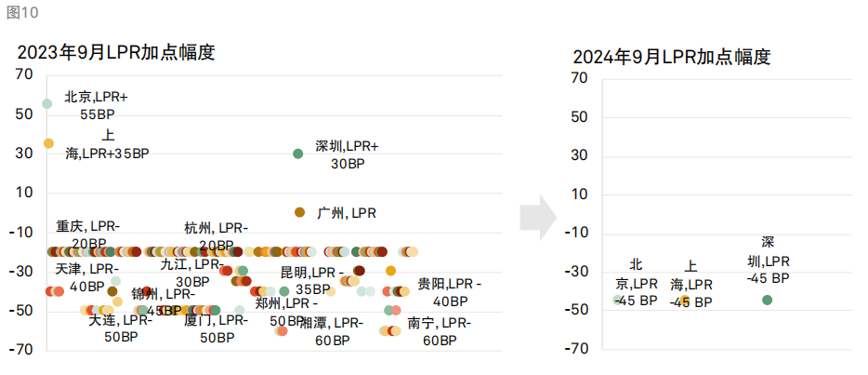Select the Guangzhou LPR brown data point
The width and height of the screenshot is (868, 375).
pos(299,211)
